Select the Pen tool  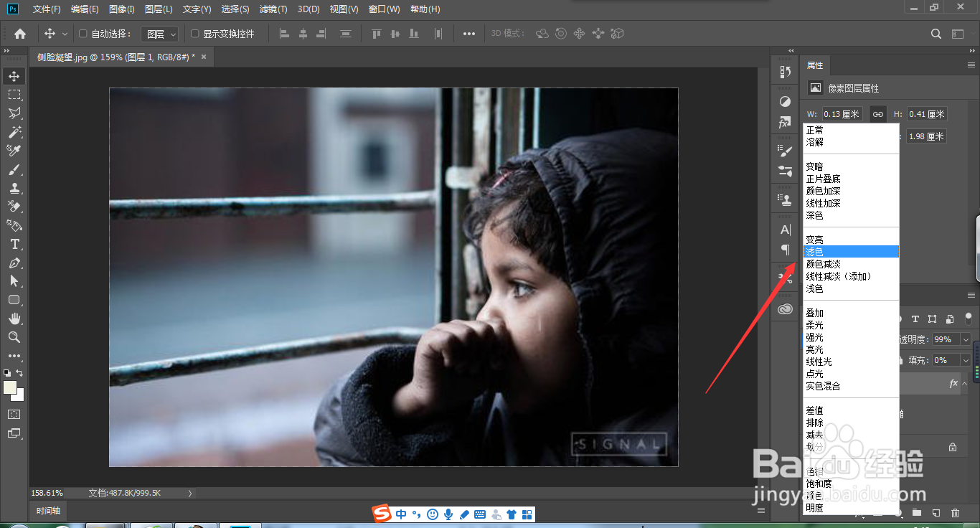(x=14, y=263)
